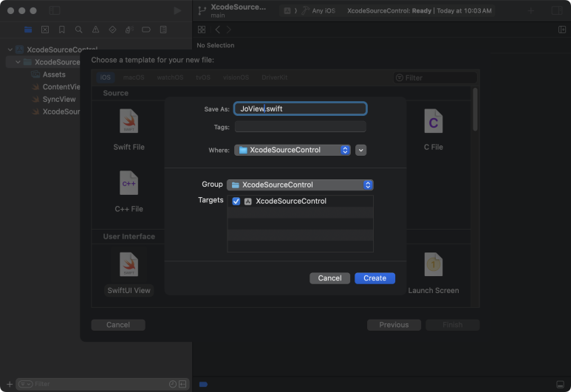Screen dimensions: 571x392
Task: Click the source control branch icon
Action: point(202,11)
